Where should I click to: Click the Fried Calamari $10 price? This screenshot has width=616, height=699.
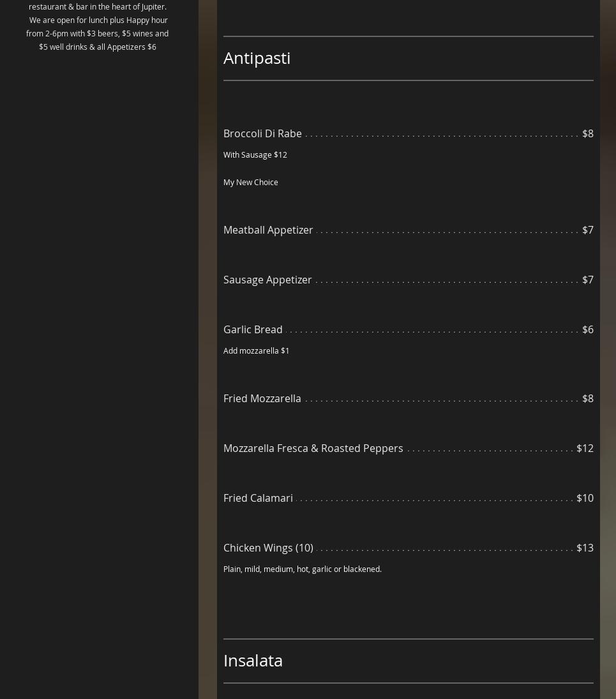click(x=585, y=498)
